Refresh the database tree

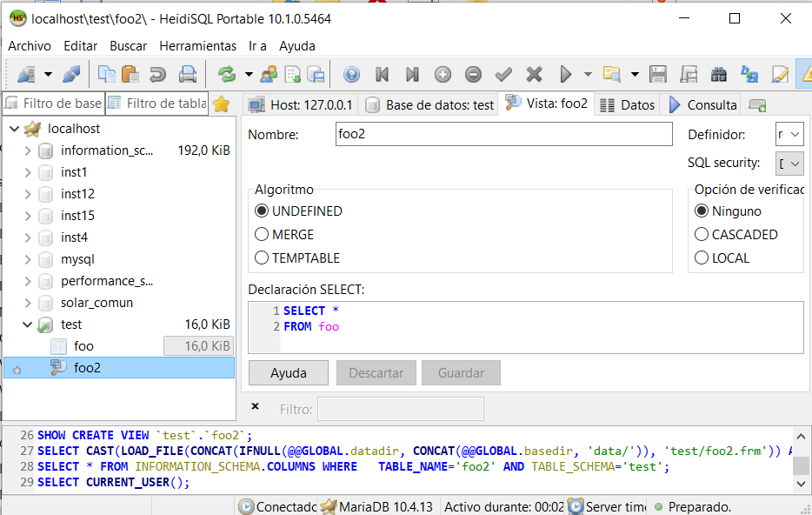click(227, 74)
